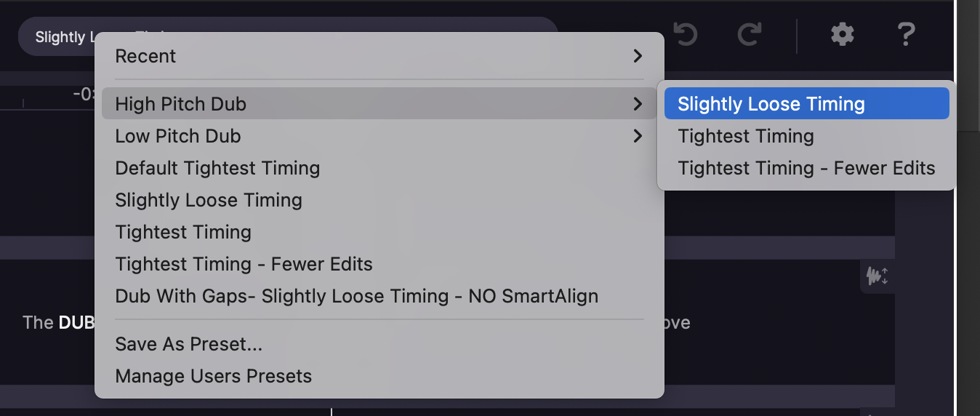Open Manage Users Presets
This screenshot has height=416, width=980.
click(x=213, y=376)
